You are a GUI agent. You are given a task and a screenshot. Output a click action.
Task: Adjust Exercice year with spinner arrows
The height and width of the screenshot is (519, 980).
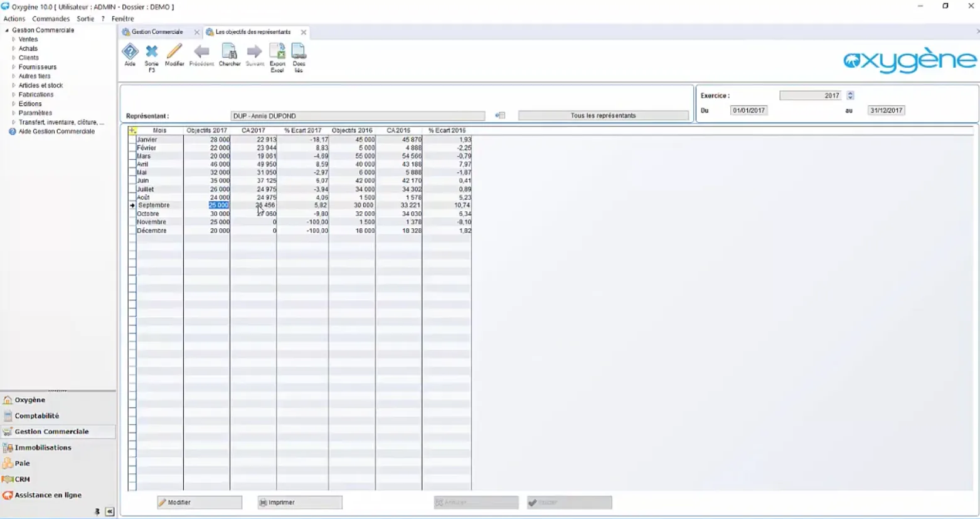click(850, 95)
